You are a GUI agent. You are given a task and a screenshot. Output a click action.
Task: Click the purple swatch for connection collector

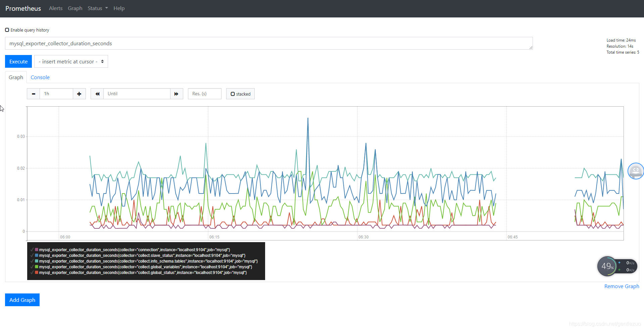point(37,250)
